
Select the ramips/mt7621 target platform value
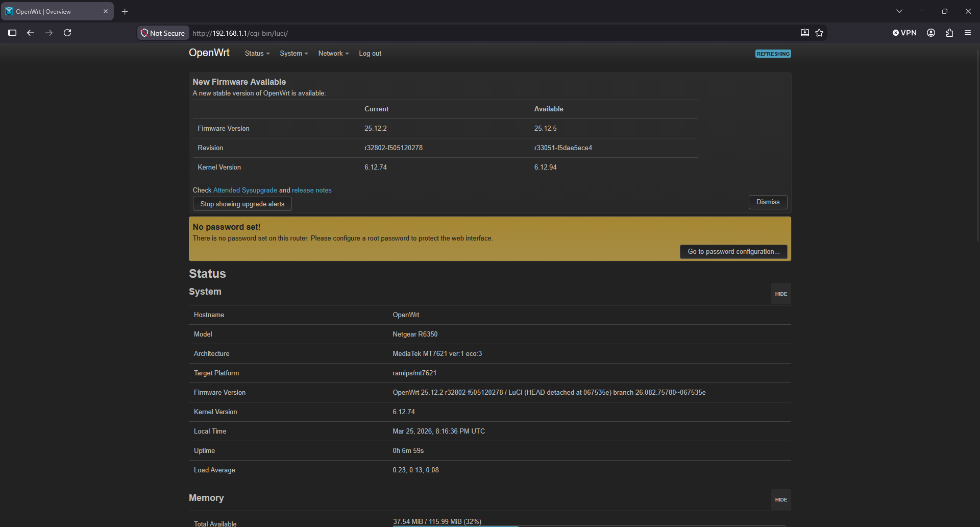point(414,373)
